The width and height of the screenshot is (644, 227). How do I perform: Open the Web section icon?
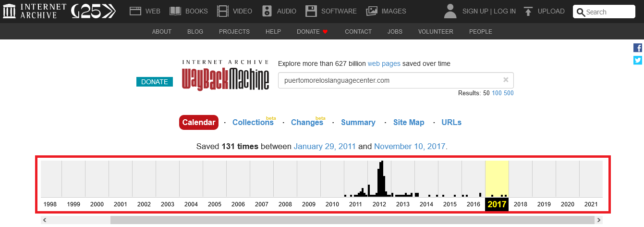pos(136,11)
